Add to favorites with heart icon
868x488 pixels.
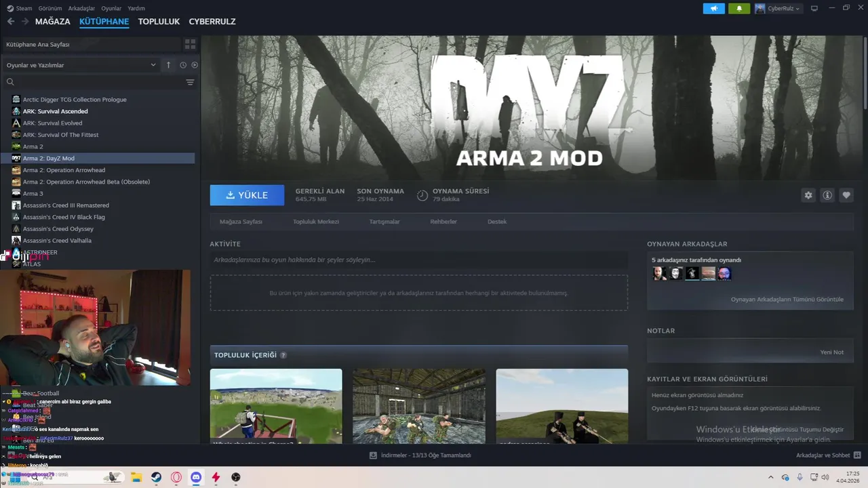point(846,195)
